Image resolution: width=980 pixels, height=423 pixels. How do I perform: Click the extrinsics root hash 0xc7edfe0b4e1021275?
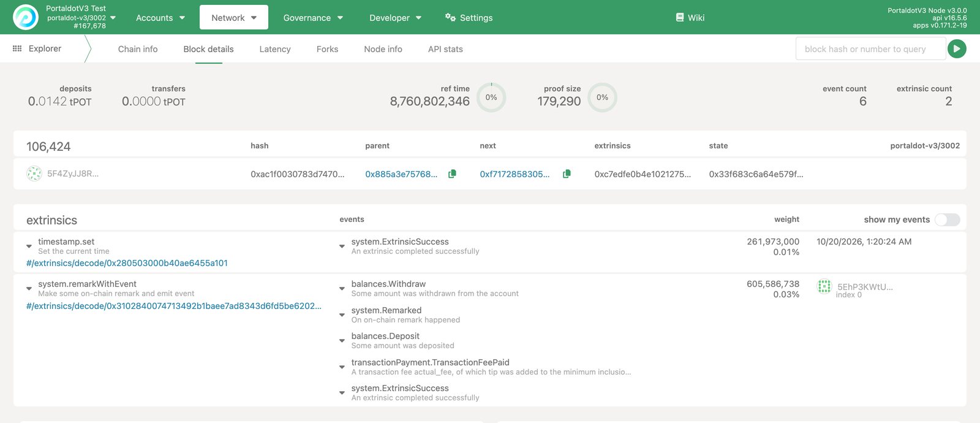643,174
